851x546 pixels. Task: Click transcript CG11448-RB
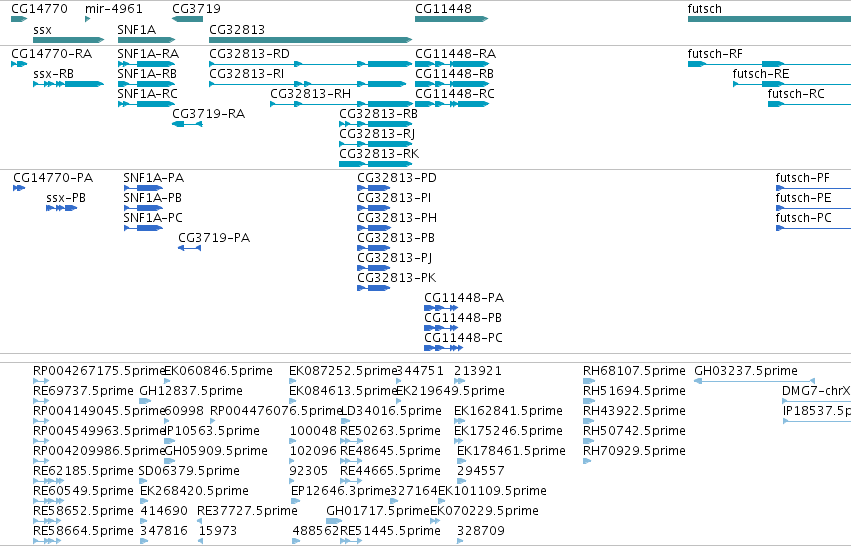(452, 84)
